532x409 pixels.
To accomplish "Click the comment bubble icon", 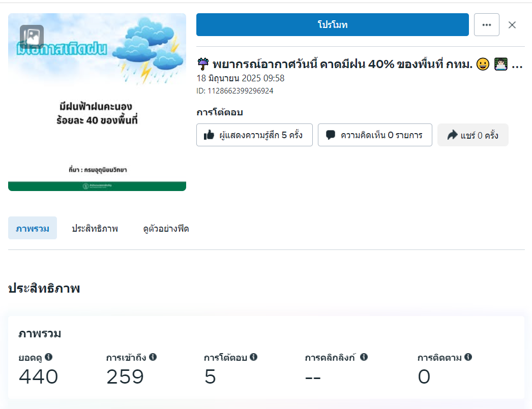I will (x=331, y=135).
